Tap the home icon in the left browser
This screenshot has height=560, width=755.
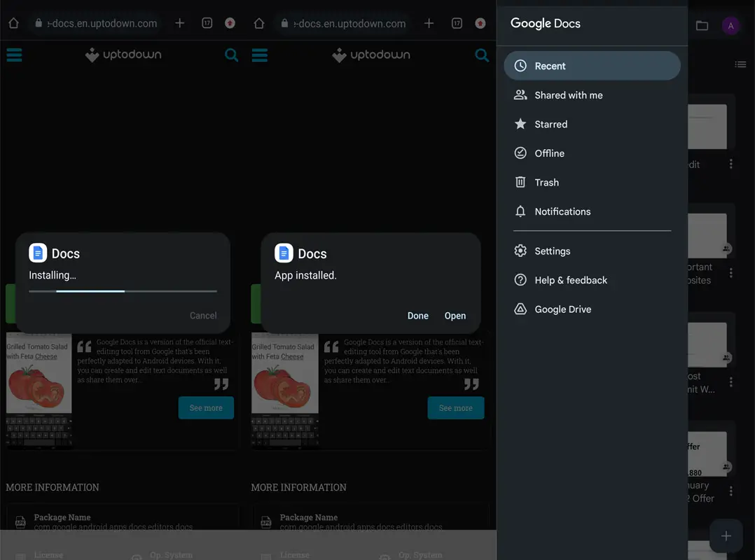[13, 23]
